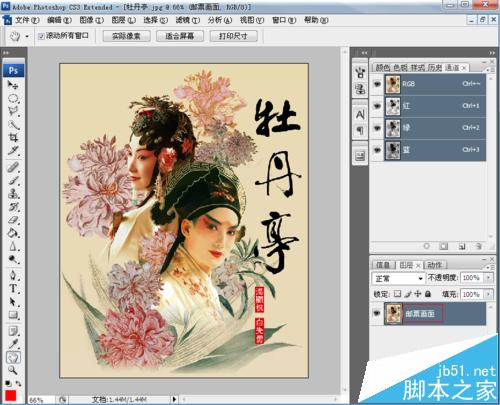The width and height of the screenshot is (500, 405).
Task: Open 滤镜 (Filter) menu
Action: coord(188,20)
